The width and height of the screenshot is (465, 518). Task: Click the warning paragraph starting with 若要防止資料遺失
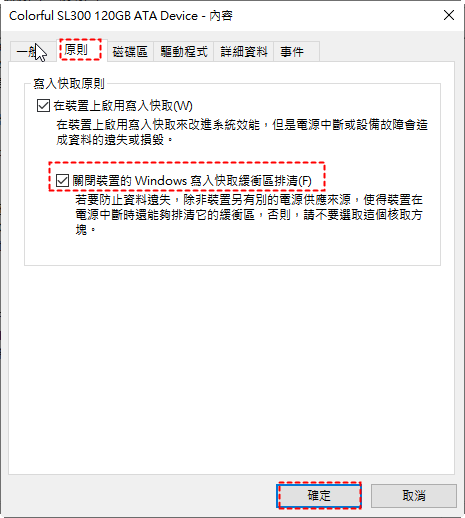(x=249, y=215)
